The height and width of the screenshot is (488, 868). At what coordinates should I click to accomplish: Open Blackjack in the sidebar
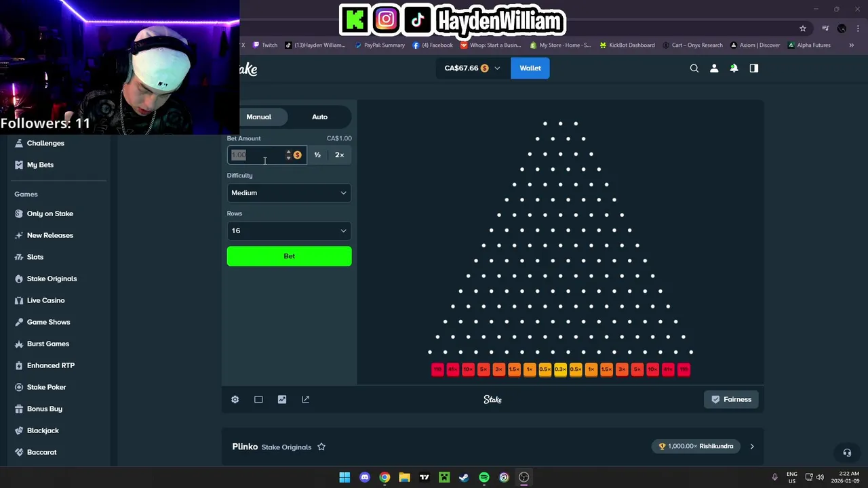(43, 430)
